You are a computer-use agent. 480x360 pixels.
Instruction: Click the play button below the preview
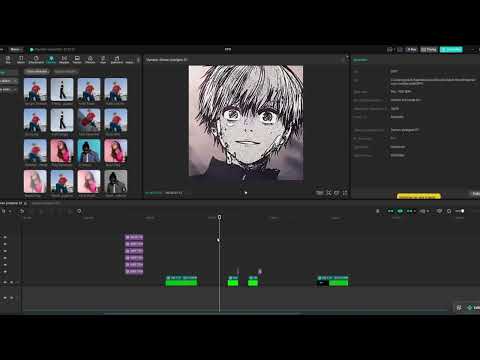[246, 193]
